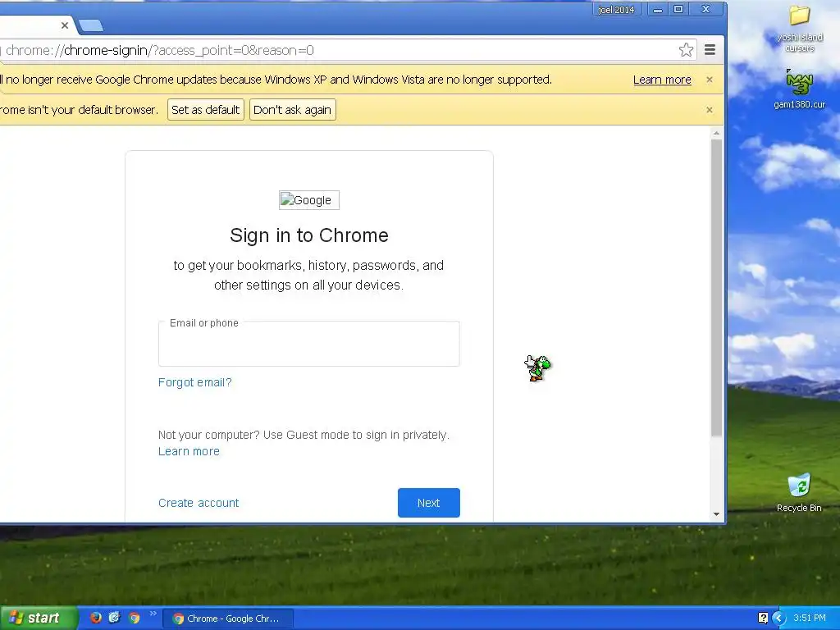Launch Chrome from the Quick Launch bar
The height and width of the screenshot is (630, 840).
click(x=134, y=618)
